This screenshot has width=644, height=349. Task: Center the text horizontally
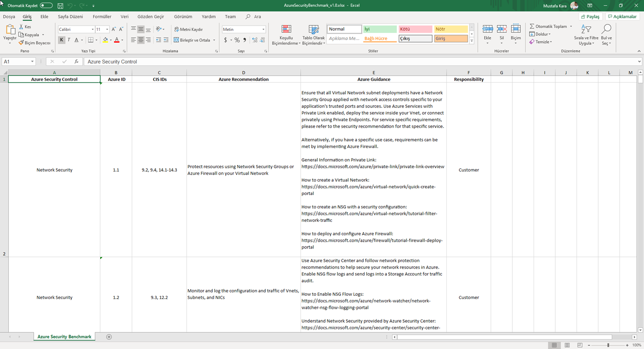(x=141, y=40)
